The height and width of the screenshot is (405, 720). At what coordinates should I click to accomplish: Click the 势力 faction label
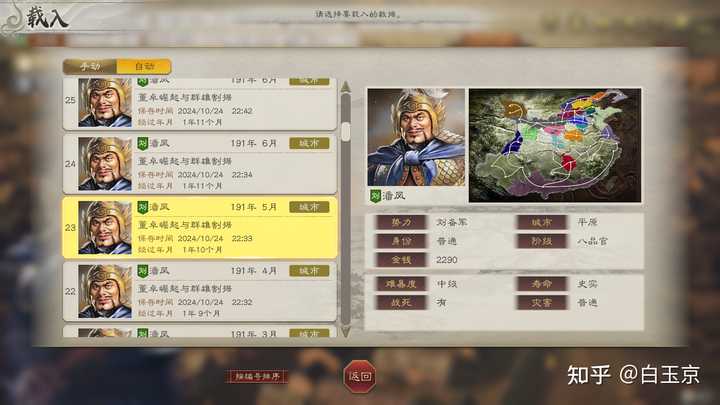(x=401, y=222)
